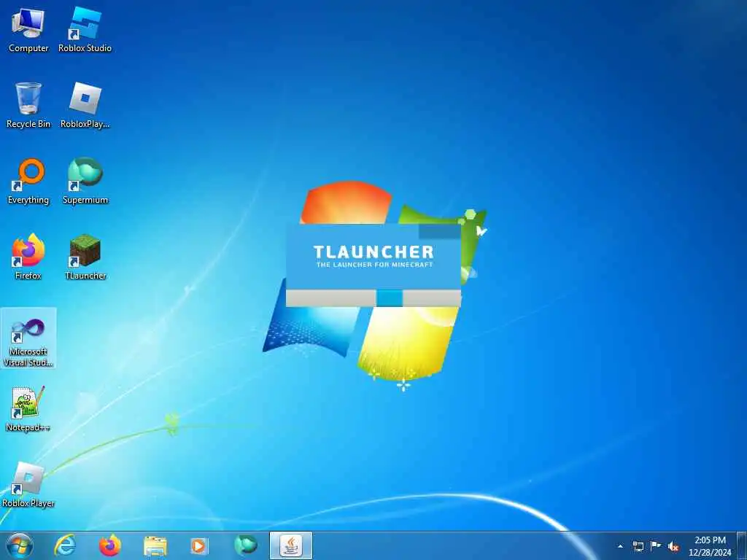The image size is (747, 560).
Task: Click the Supermium browser desktop shortcut
Action: [x=85, y=182]
